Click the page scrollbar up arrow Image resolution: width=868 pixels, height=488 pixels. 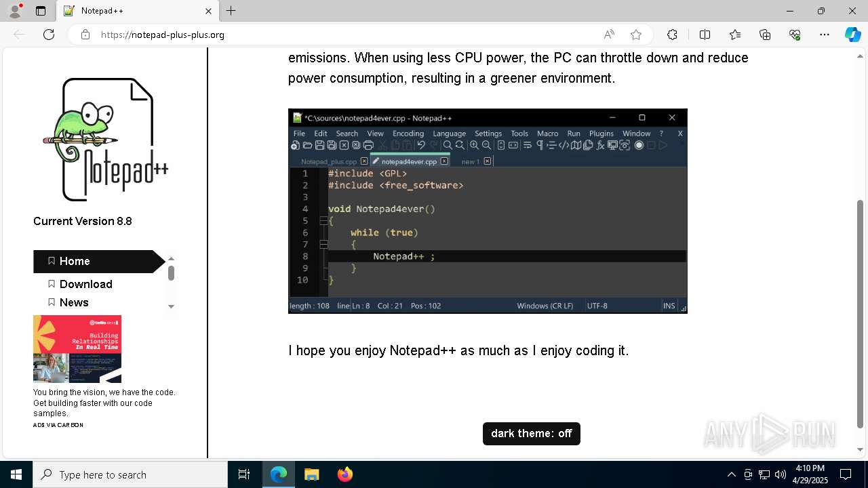[860, 56]
